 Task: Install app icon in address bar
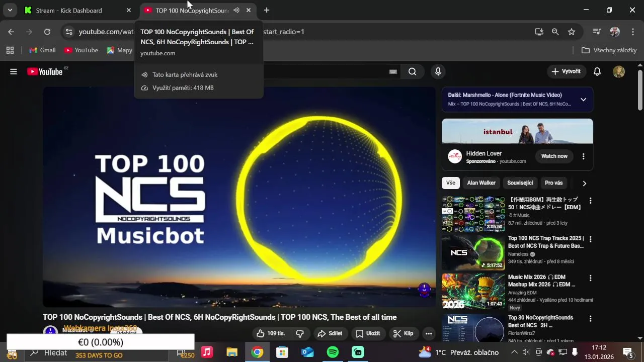point(539,32)
